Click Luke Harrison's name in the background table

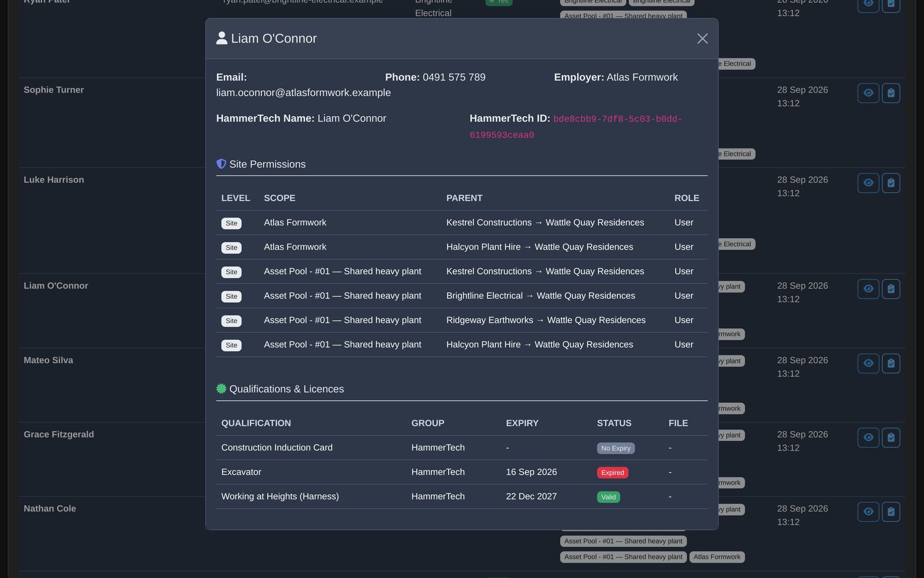click(x=54, y=180)
